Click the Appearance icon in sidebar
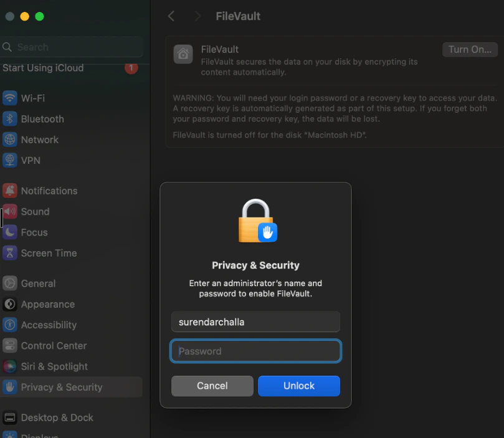 pos(10,304)
